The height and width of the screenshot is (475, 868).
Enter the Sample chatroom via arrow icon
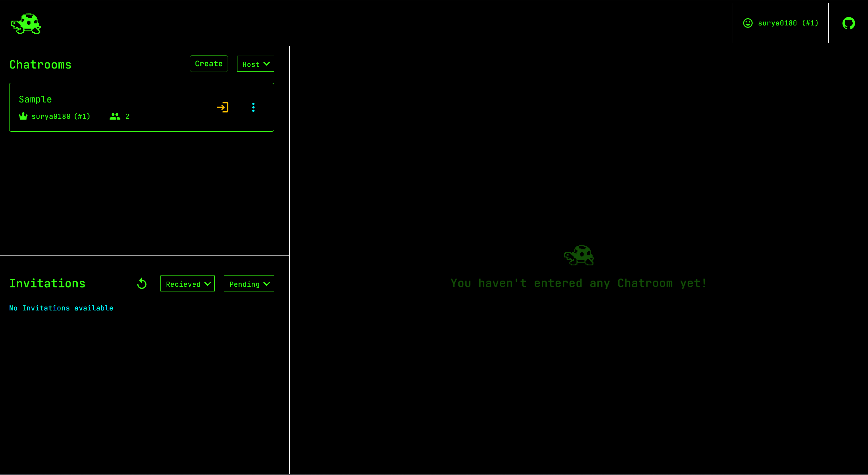coord(223,107)
